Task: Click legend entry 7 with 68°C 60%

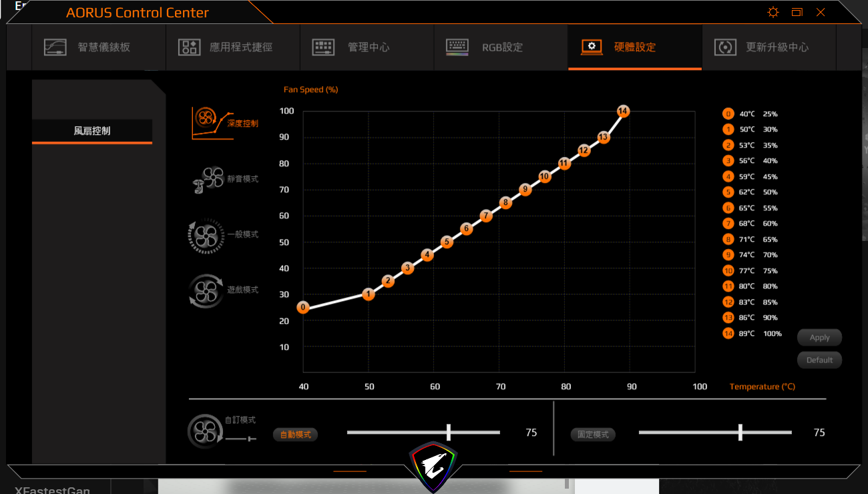Action: click(x=750, y=224)
